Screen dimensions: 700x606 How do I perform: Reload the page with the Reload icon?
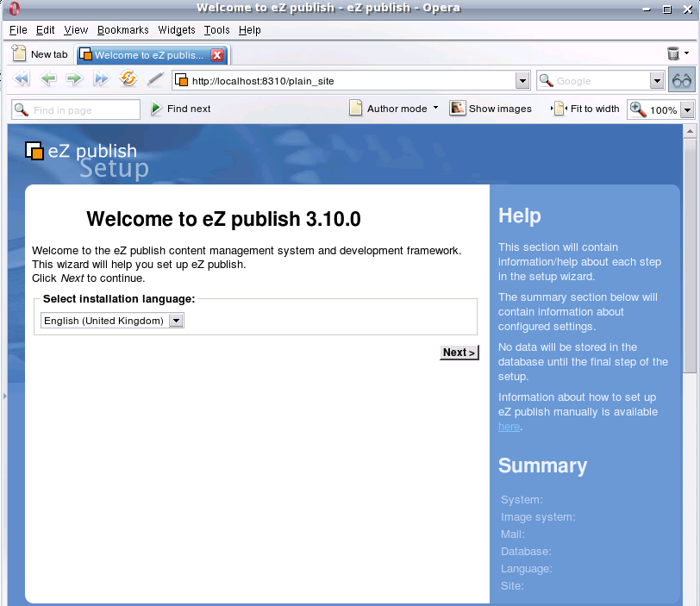128,78
